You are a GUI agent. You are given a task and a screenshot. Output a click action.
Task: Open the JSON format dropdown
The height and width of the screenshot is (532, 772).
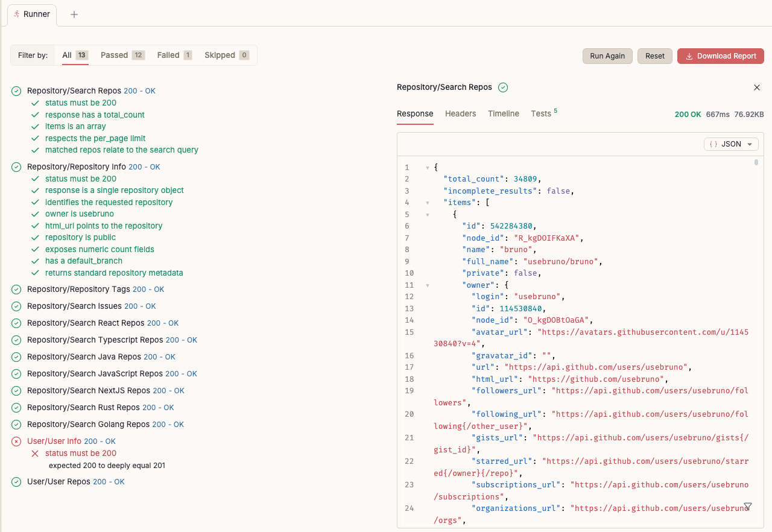pyautogui.click(x=731, y=144)
